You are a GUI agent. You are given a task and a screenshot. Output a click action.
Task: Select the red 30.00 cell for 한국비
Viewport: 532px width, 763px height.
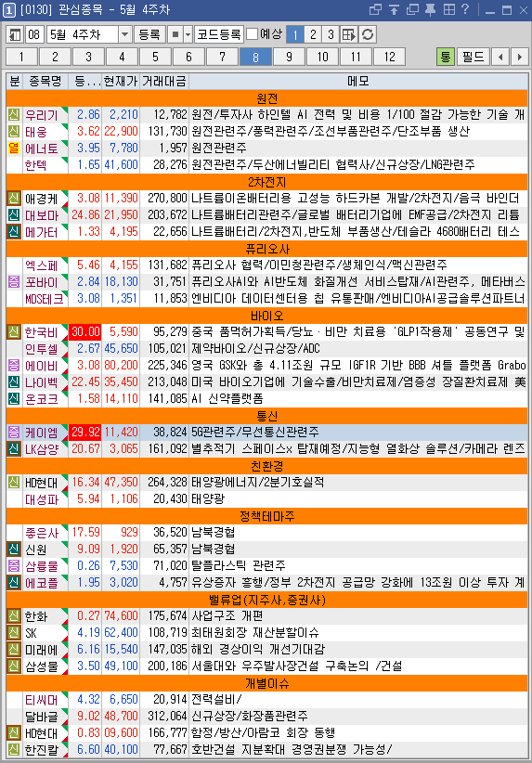85,332
